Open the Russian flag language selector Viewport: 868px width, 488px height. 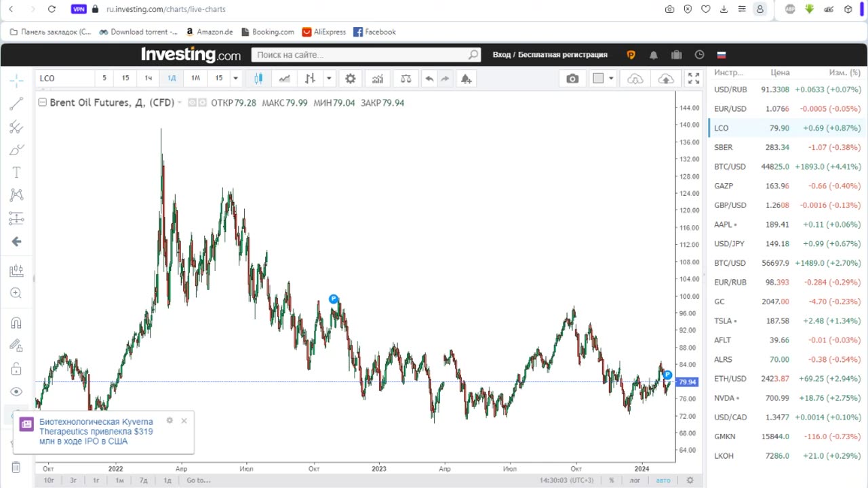point(722,55)
